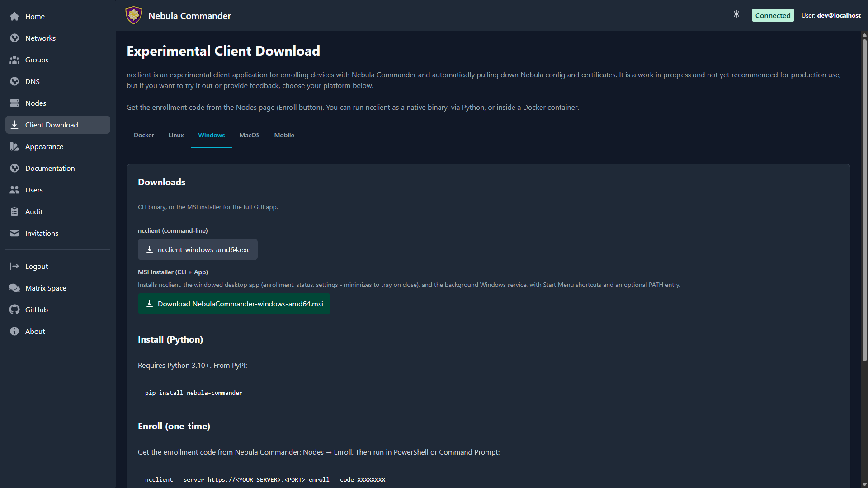The height and width of the screenshot is (488, 868).
Task: Click Nebula Commander title text
Action: click(x=189, y=15)
